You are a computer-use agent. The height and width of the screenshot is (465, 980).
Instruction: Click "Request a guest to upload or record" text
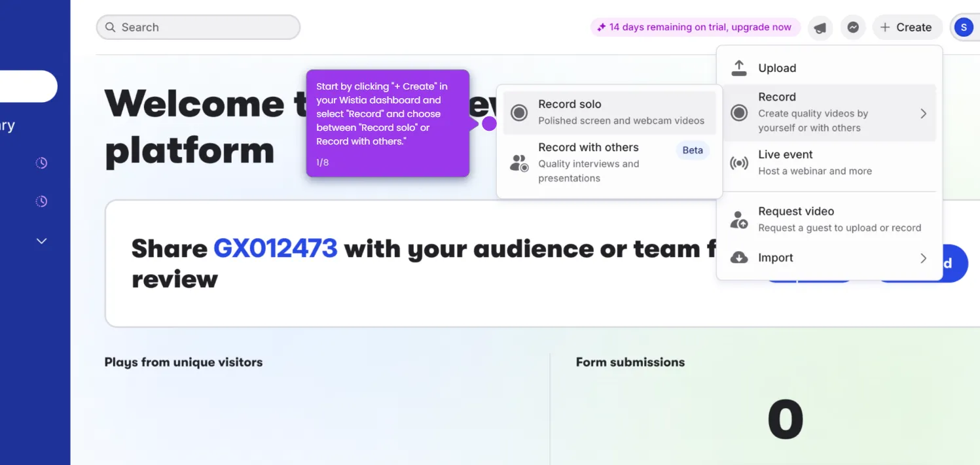click(x=840, y=228)
